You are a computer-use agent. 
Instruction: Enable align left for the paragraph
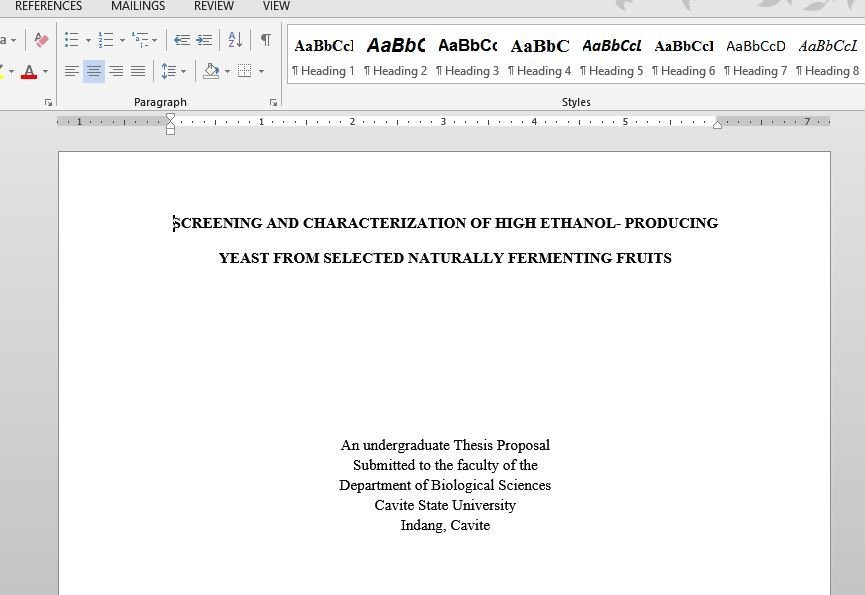[72, 71]
